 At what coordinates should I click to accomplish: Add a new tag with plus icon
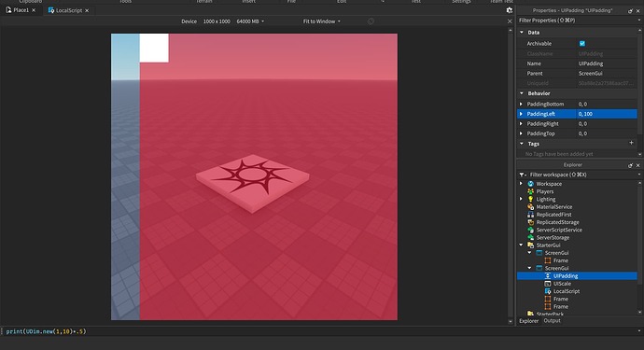click(631, 143)
